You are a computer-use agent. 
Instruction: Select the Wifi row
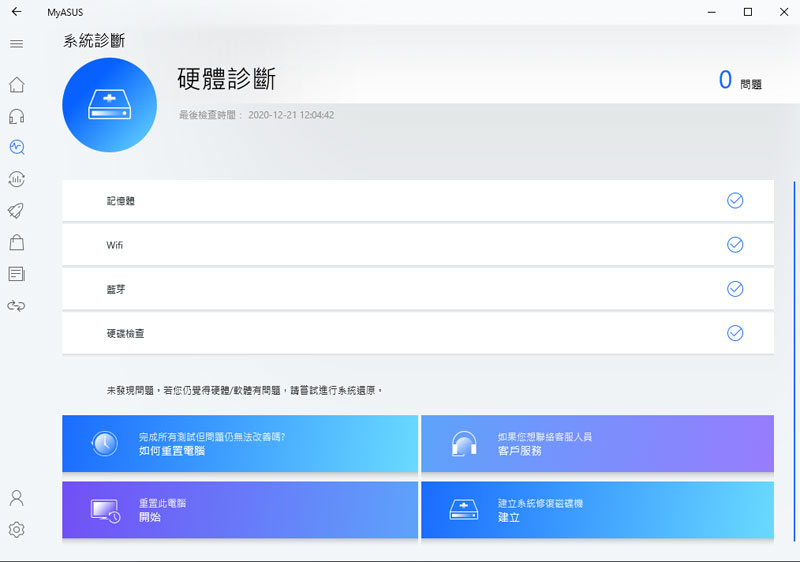(418, 245)
